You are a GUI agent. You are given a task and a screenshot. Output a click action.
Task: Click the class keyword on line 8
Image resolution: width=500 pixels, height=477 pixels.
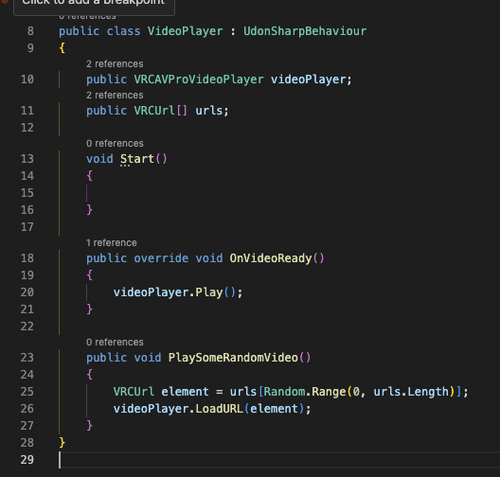click(123, 31)
